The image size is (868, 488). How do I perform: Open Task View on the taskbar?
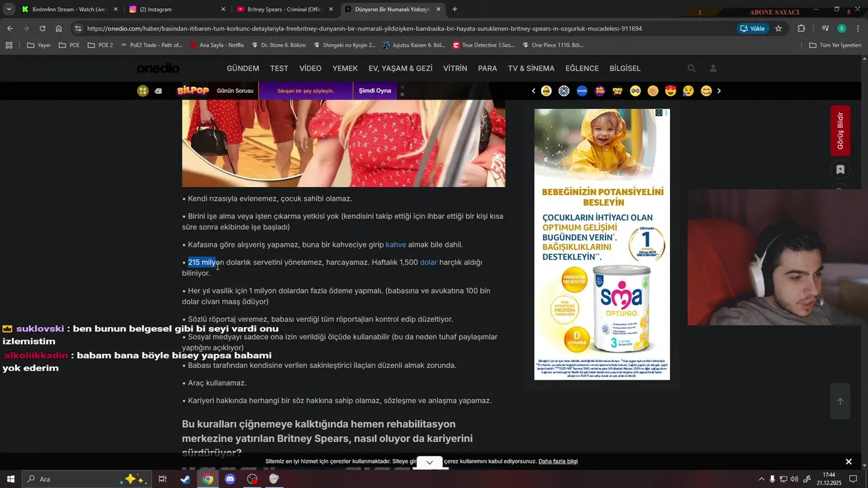(163, 479)
